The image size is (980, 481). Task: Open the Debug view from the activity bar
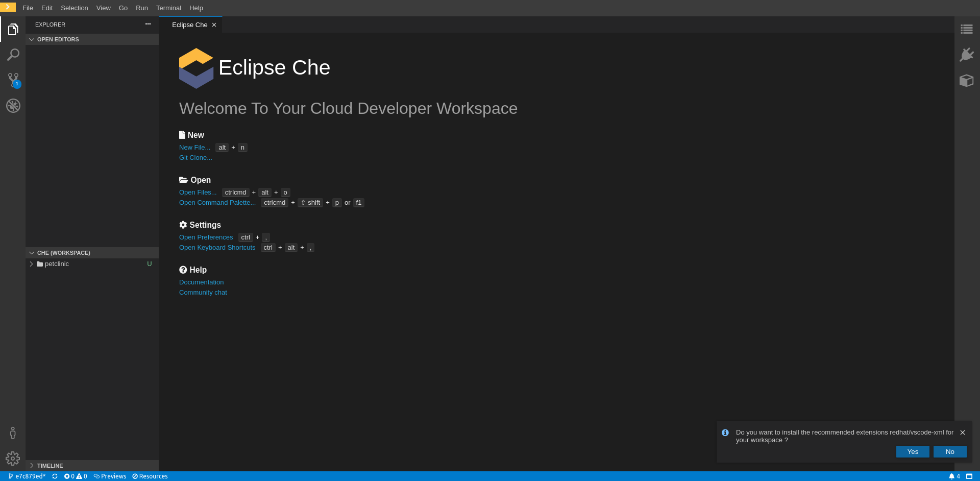pos(13,106)
